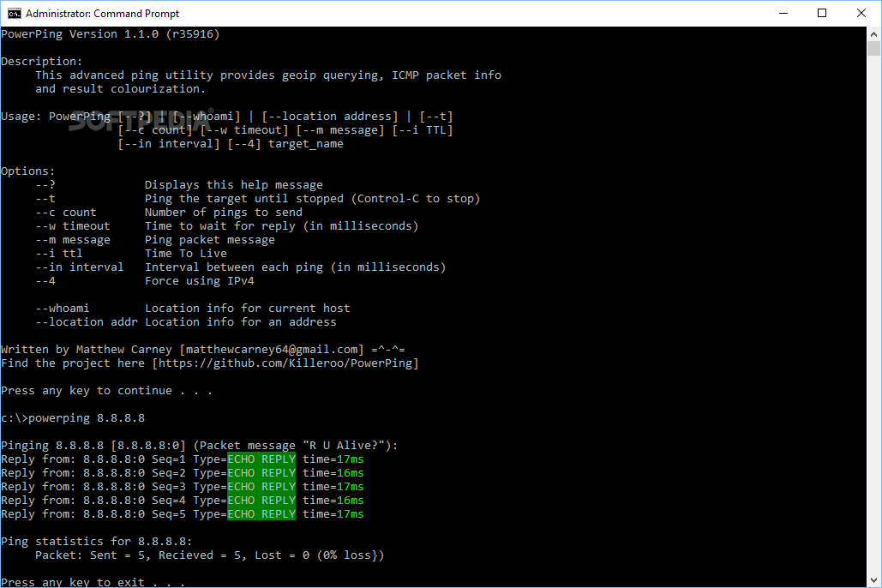The height and width of the screenshot is (588, 882).
Task: Click the email matthewcarney64@gmail.com
Action: [x=272, y=350]
